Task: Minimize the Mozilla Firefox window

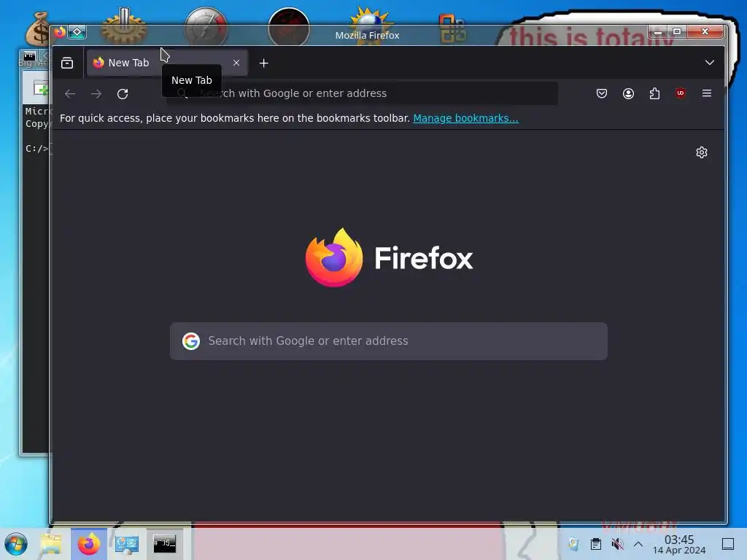Action: click(658, 32)
